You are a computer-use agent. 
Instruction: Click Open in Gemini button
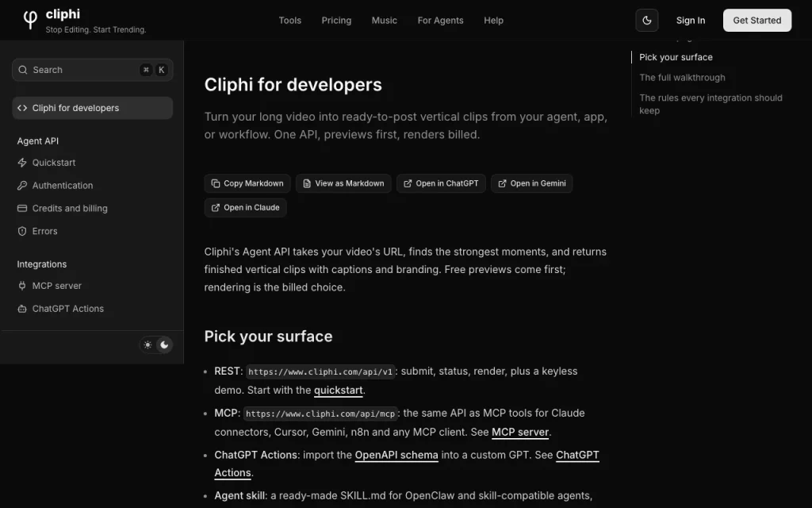pos(532,183)
